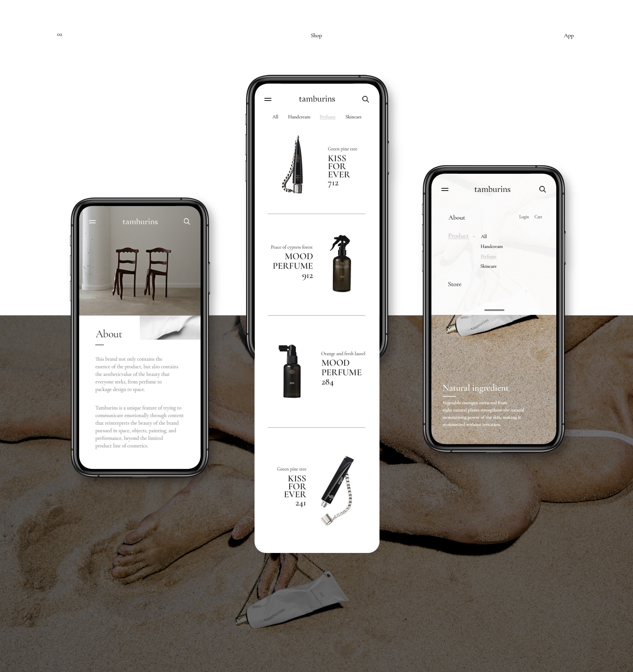The height and width of the screenshot is (672, 633).
Task: Click the hamburger menu icon on left phone
Action: [x=93, y=222]
